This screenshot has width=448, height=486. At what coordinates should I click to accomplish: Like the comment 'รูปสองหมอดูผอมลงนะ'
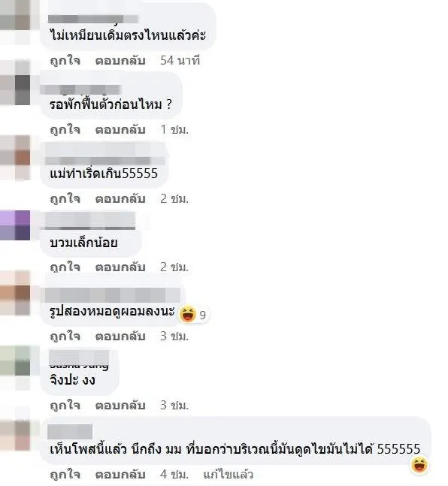(x=65, y=337)
